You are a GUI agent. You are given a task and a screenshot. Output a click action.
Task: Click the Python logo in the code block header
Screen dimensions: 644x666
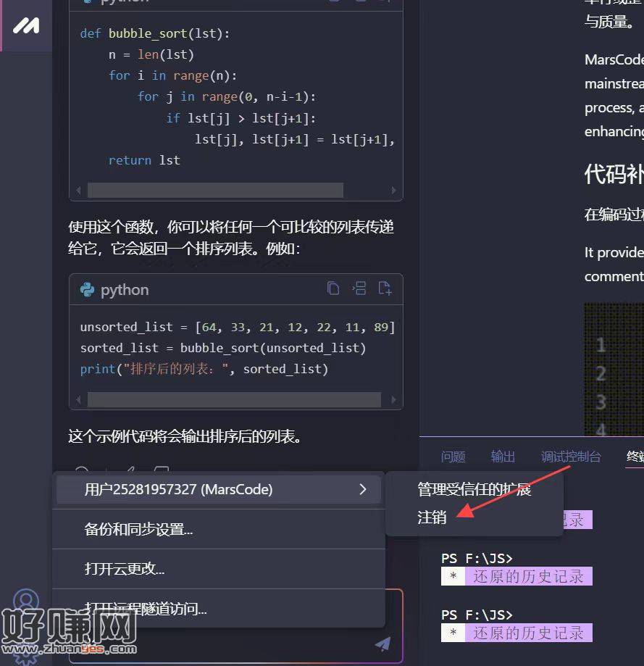pos(87,290)
